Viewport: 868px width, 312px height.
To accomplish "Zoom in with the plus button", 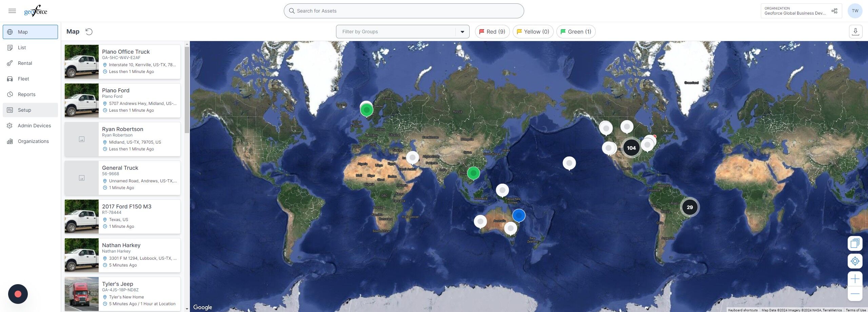I will (x=855, y=279).
